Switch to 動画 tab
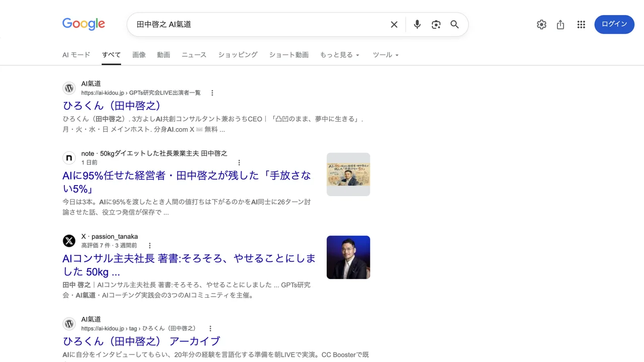Screen dimensions: 644x362 [164, 55]
